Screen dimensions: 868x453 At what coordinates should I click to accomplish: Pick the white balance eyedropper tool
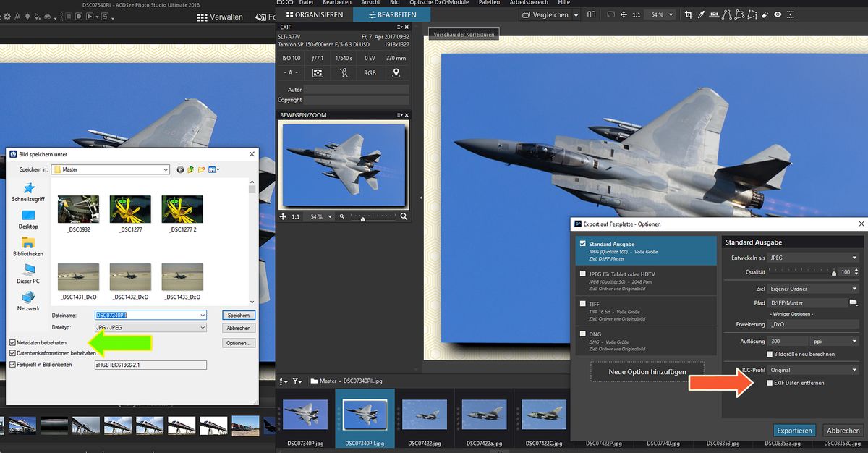[702, 14]
